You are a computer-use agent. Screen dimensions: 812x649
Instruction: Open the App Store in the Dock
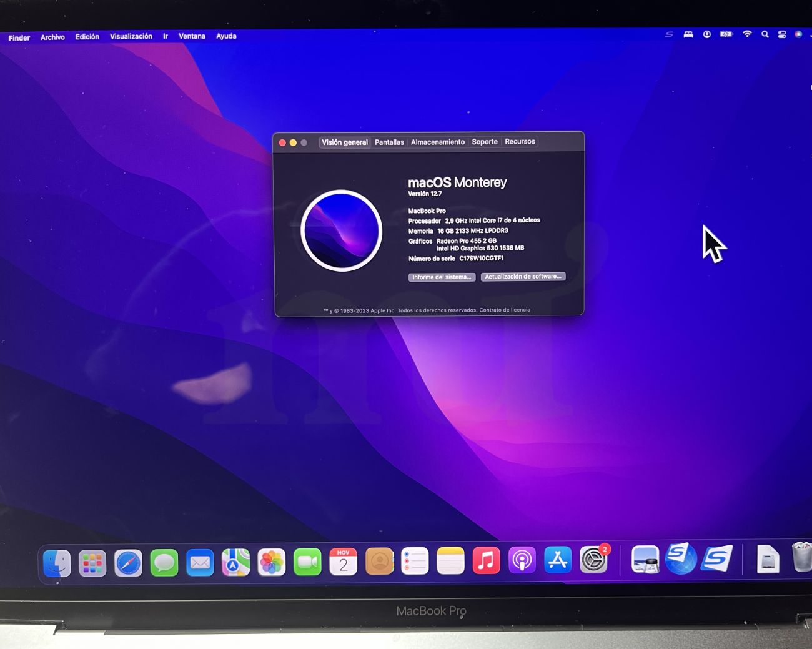pyautogui.click(x=557, y=560)
